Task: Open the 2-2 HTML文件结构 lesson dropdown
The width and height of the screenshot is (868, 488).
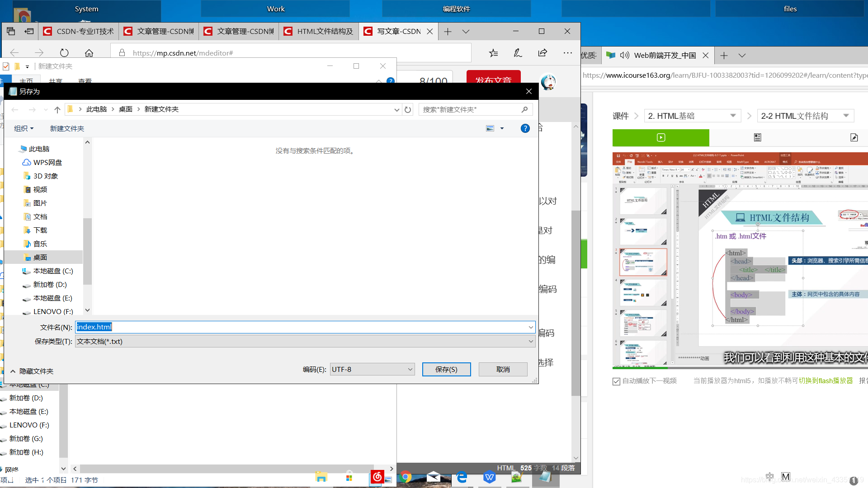Action: [x=806, y=116]
